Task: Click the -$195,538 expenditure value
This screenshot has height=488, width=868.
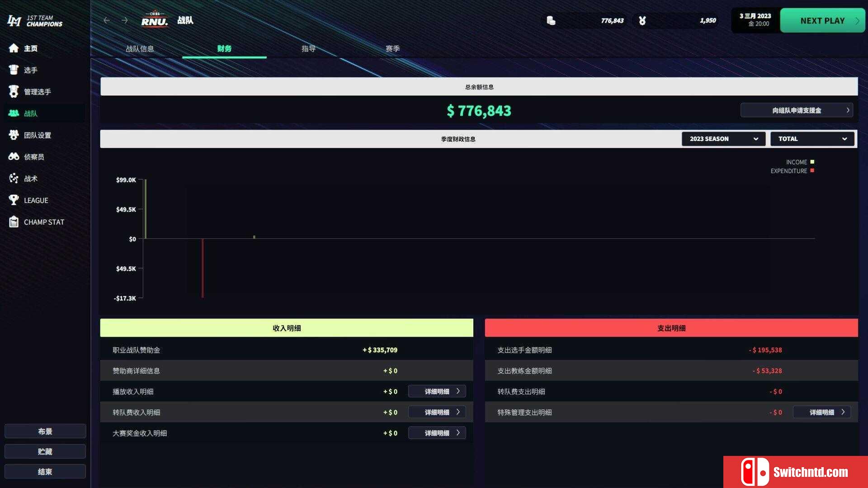Action: point(765,350)
